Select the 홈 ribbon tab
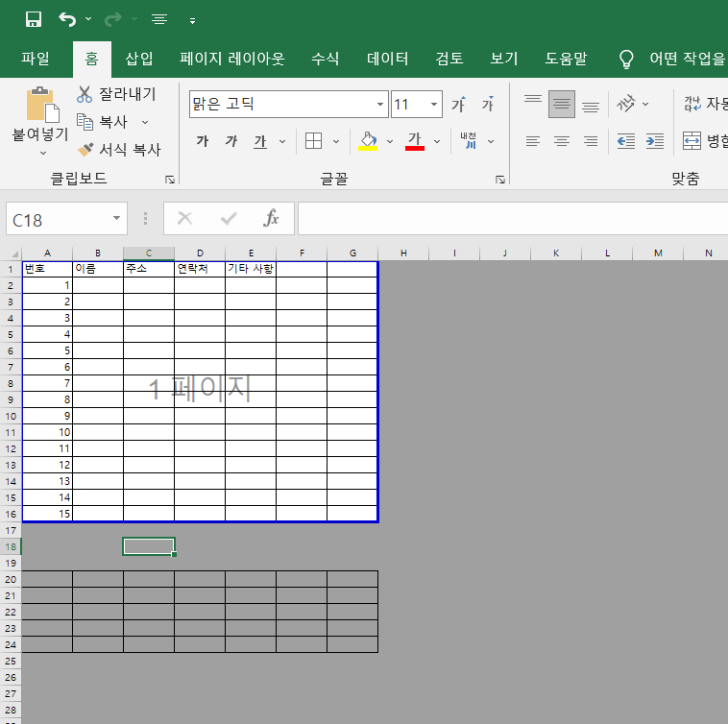Viewport: 728px width, 724px height. tap(91, 59)
